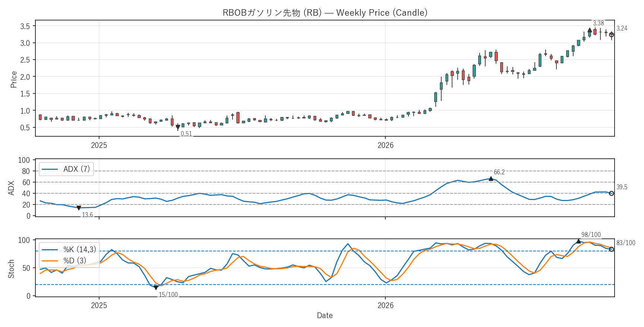Click the down-triangle marker at the price low

pyautogui.click(x=178, y=128)
